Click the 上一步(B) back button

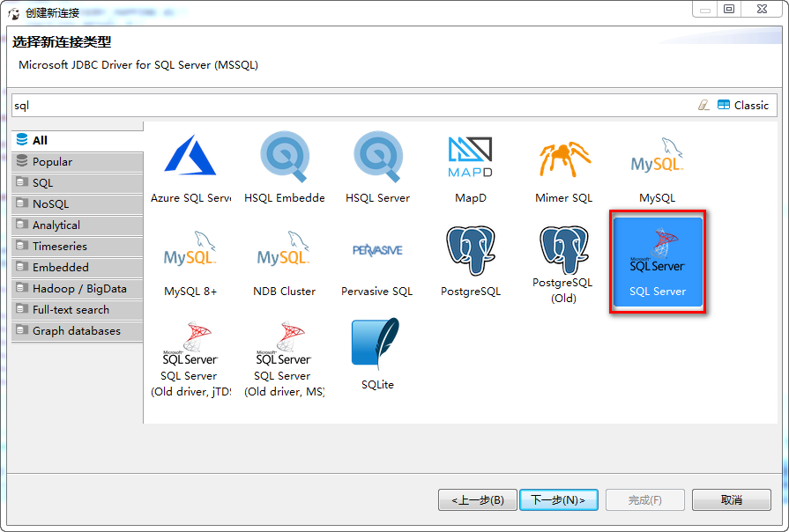point(478,499)
